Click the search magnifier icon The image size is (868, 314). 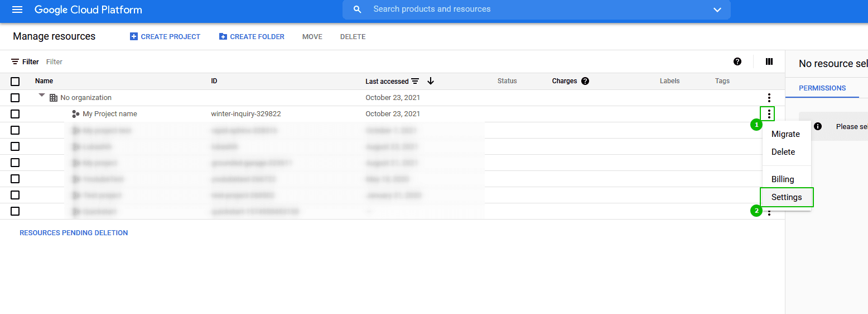pos(358,9)
